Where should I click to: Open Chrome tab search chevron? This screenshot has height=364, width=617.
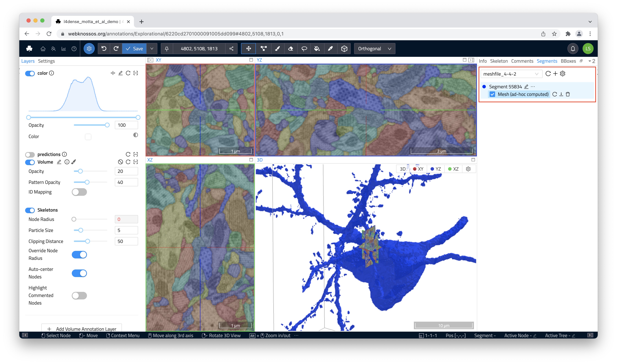tap(590, 22)
